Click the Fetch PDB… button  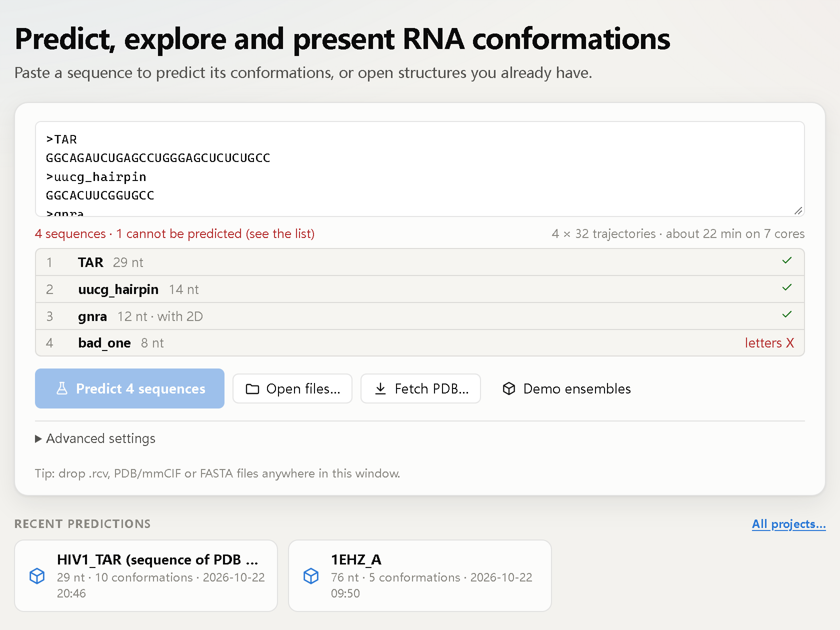tap(420, 388)
